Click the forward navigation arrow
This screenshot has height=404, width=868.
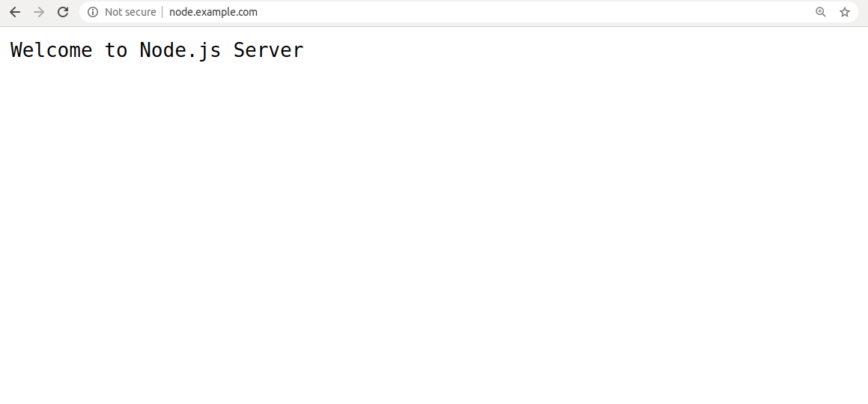tap(39, 12)
